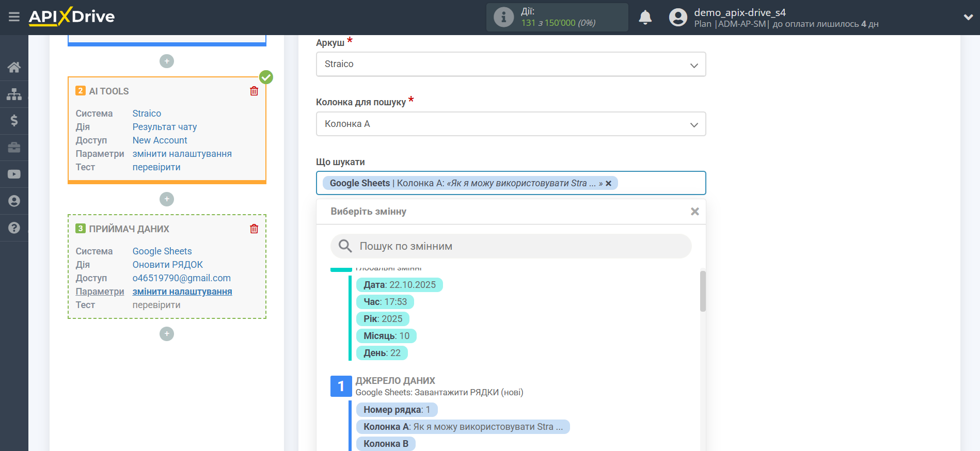The image size is (980, 451).
Task: Click the variable list scrollbar
Action: (703, 291)
